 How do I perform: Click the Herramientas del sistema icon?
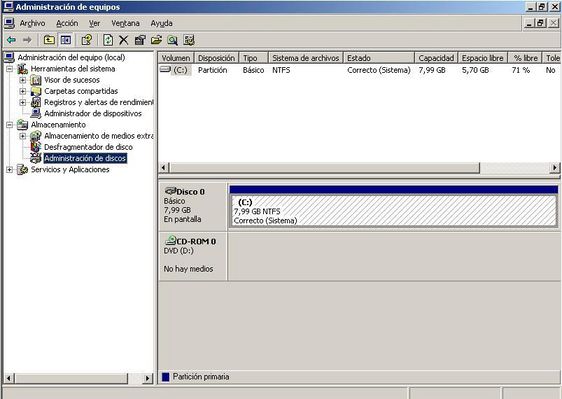click(22, 68)
